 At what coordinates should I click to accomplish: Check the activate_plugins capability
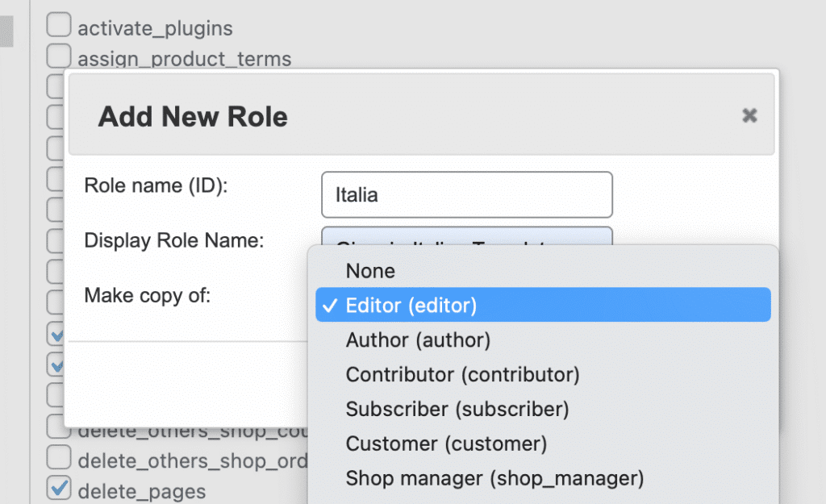tap(58, 25)
